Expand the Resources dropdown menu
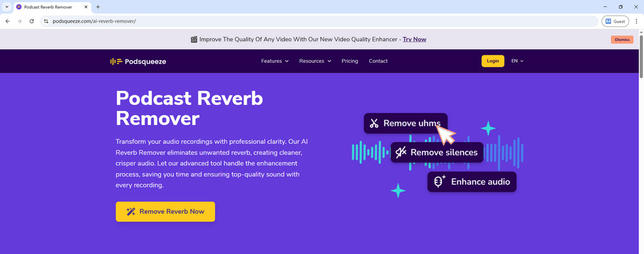The image size is (644, 254). pyautogui.click(x=315, y=61)
